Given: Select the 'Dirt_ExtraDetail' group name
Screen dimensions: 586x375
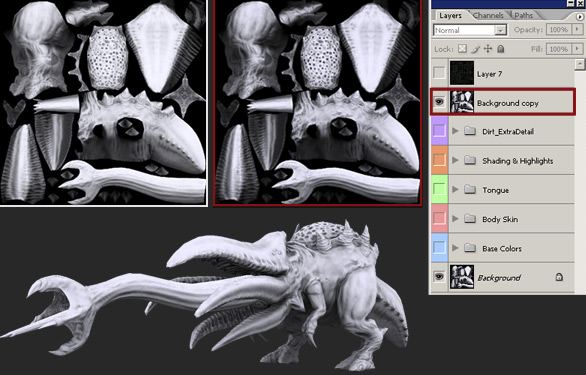Looking at the screenshot, I should click(x=508, y=132).
